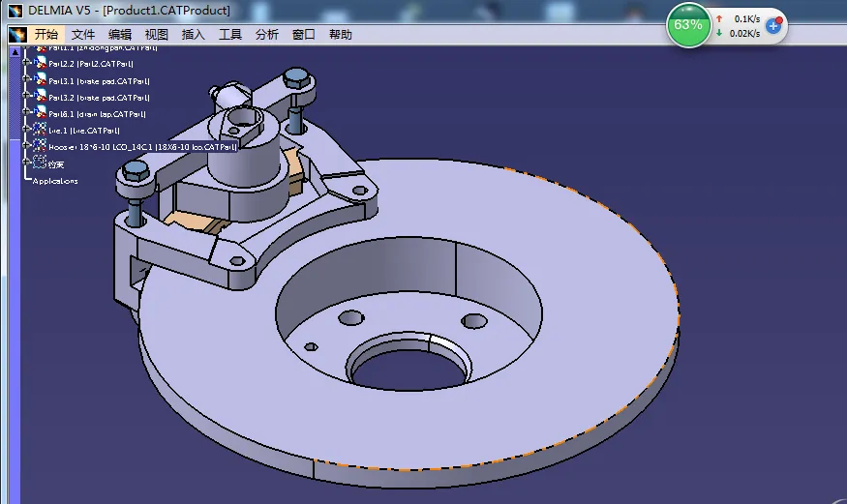
Task: Click the Part2.2 part icon in the tree
Action: pyautogui.click(x=40, y=64)
